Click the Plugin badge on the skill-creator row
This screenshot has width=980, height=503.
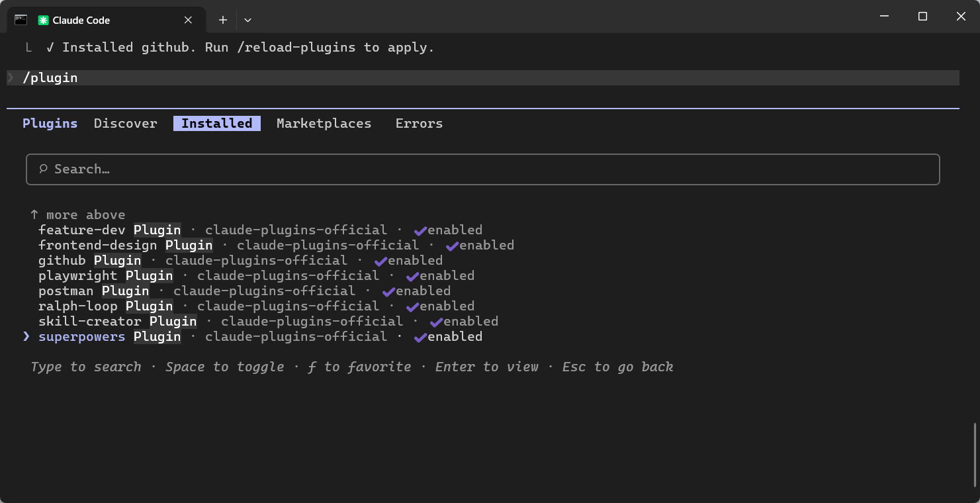tap(173, 322)
